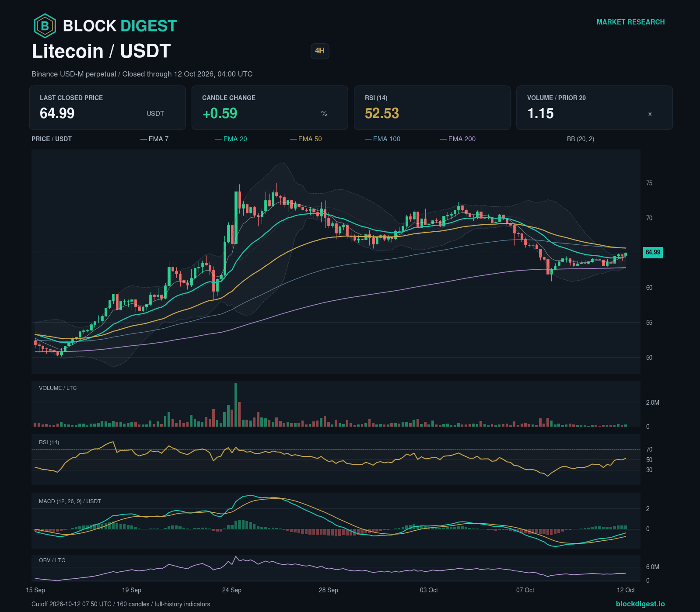Toggle the EMA 20 legend entry
This screenshot has height=612, width=700.
(231, 139)
